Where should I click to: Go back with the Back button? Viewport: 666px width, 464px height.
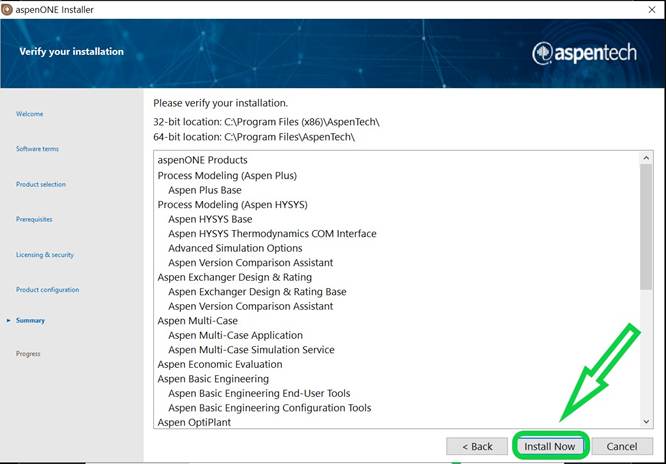[x=477, y=446]
